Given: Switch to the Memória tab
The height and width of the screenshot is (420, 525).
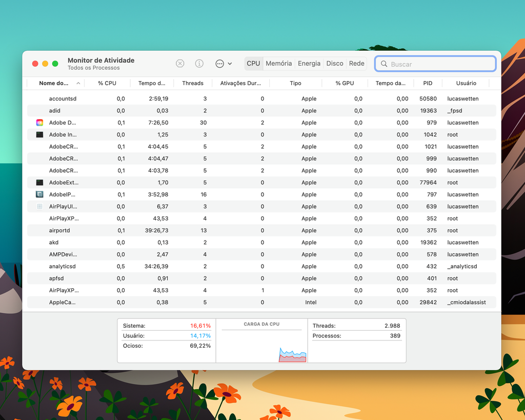Looking at the screenshot, I should (278, 63).
